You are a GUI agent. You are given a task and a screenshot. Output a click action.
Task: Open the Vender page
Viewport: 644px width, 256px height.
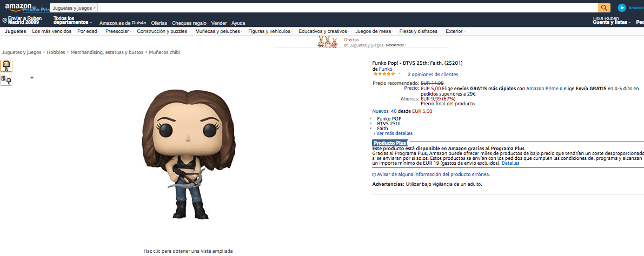click(219, 23)
